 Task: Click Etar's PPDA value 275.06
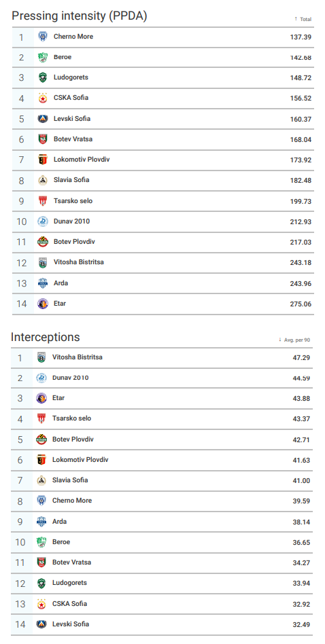(x=301, y=304)
